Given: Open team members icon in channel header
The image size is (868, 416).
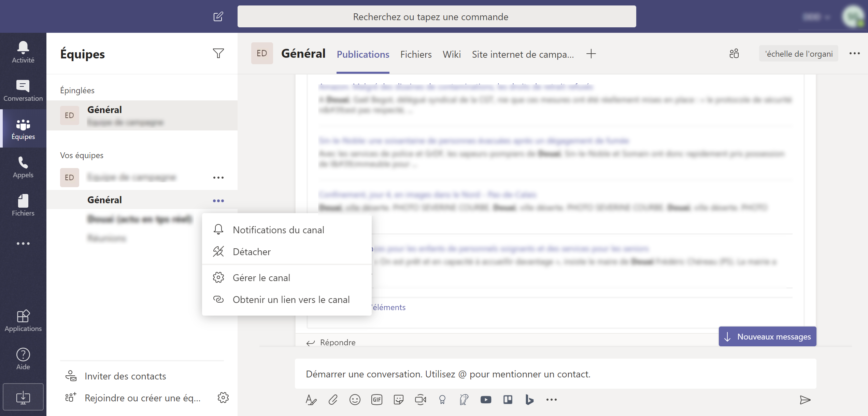Looking at the screenshot, I should point(734,54).
